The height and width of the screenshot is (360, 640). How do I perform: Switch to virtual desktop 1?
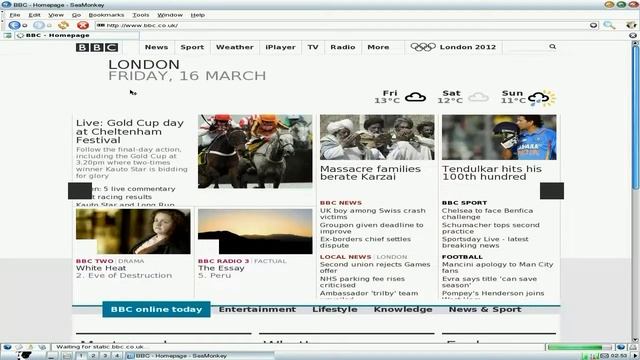click(x=81, y=356)
